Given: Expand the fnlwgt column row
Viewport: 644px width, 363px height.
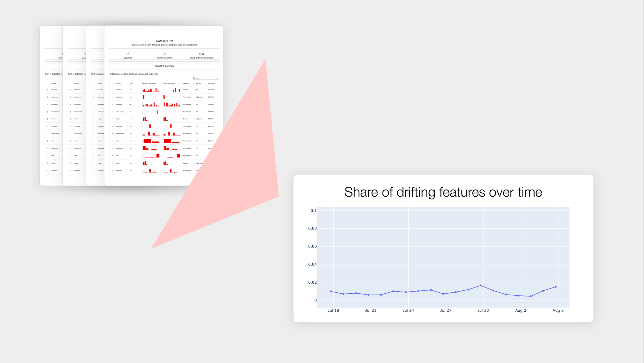Looking at the screenshot, I should coord(112,119).
